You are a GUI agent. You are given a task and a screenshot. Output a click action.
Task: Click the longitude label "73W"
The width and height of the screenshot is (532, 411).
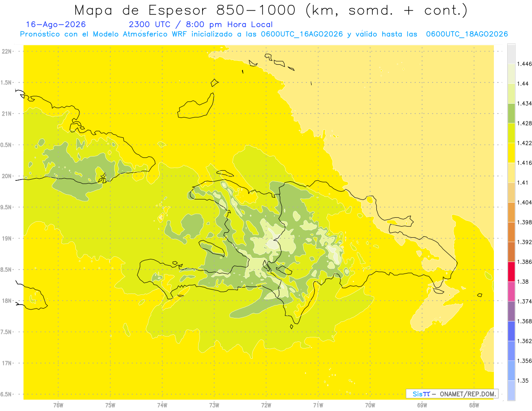coord(214,405)
